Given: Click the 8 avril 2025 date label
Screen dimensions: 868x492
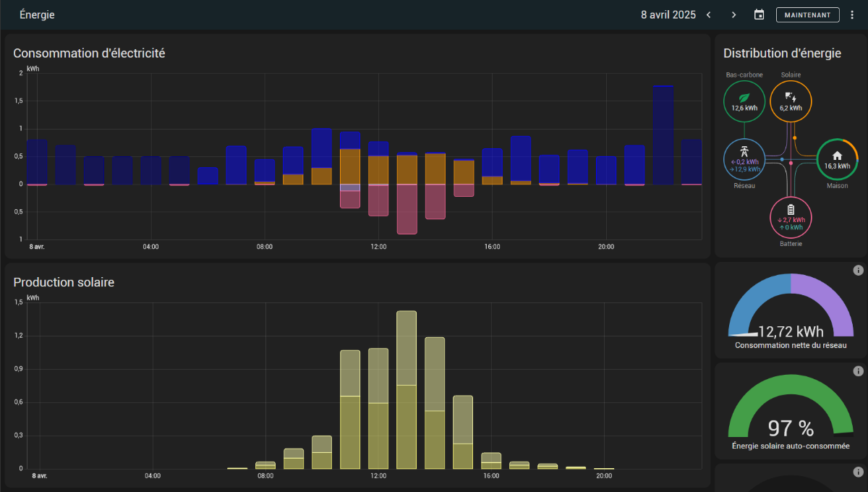Looking at the screenshot, I should [x=668, y=14].
